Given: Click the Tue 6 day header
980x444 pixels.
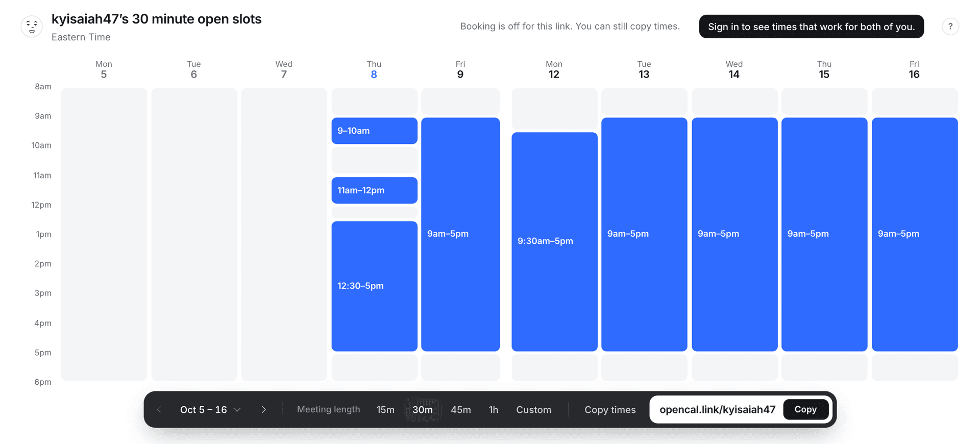Looking at the screenshot, I should pos(193,69).
